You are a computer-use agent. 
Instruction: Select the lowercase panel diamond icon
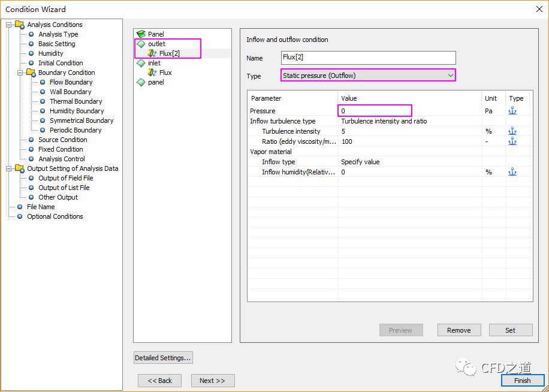pyautogui.click(x=141, y=82)
